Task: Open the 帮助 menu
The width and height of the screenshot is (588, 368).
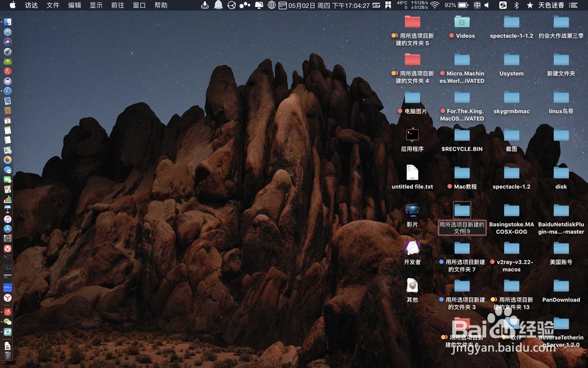Action: 161,5
